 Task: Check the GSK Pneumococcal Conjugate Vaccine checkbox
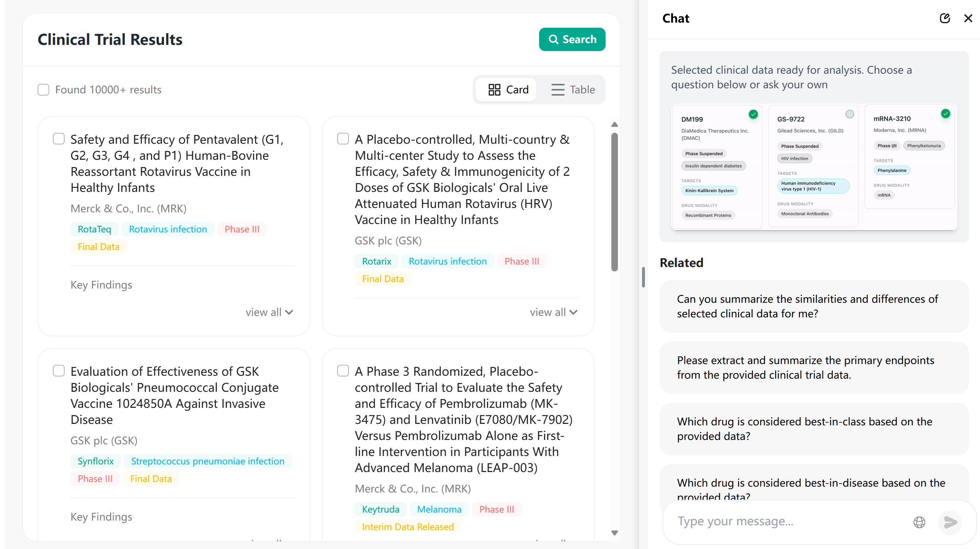[59, 371]
